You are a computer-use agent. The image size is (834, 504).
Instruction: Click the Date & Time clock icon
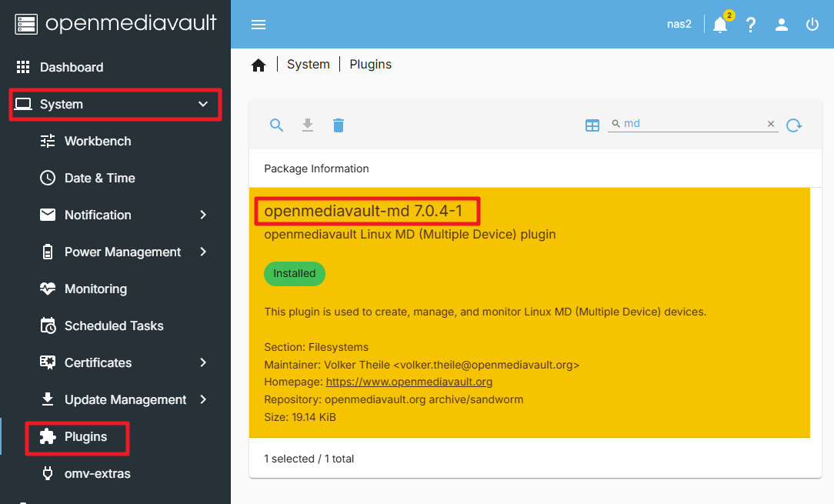click(x=48, y=178)
